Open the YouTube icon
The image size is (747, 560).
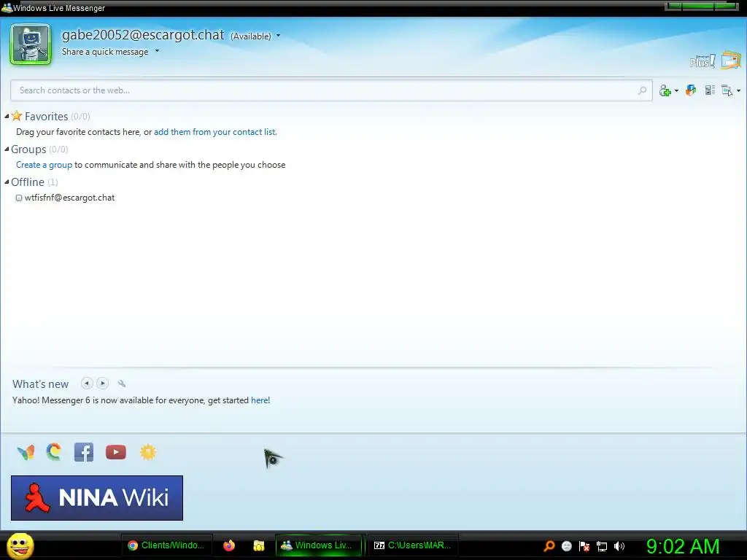pyautogui.click(x=116, y=452)
